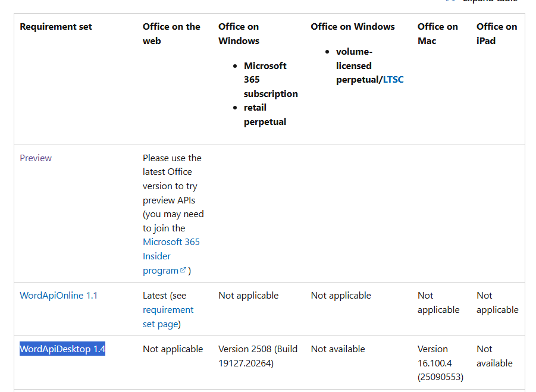Click the Office on the web header
This screenshot has width=536, height=392.
coord(171,34)
